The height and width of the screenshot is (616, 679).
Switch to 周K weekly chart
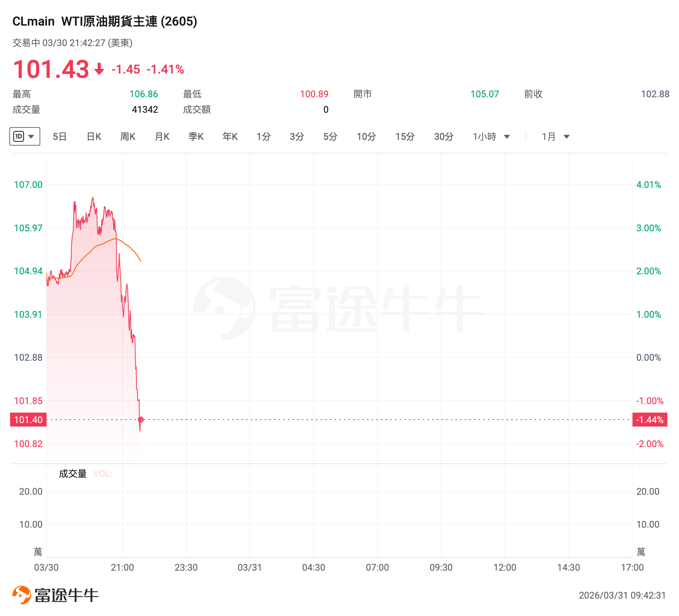[x=128, y=137]
